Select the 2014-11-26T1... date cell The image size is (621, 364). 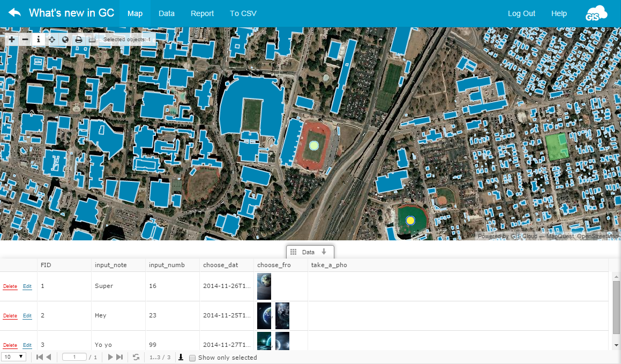227,286
